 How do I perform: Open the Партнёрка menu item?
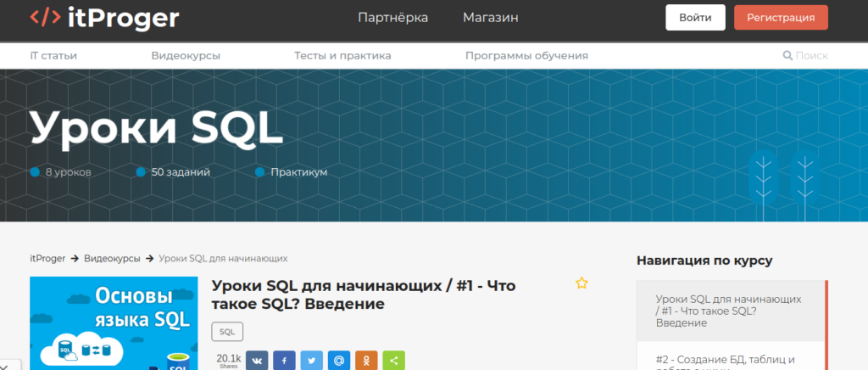click(392, 18)
